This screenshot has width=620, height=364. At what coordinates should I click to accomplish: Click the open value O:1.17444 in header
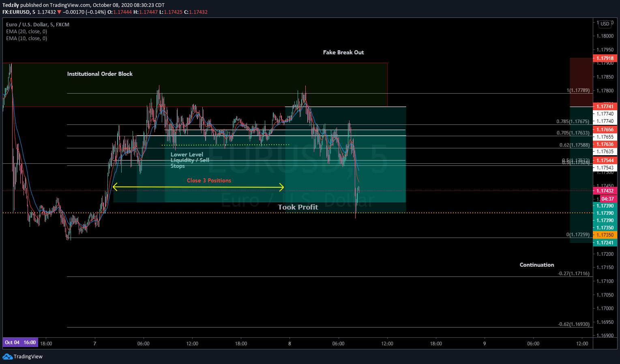click(x=120, y=12)
